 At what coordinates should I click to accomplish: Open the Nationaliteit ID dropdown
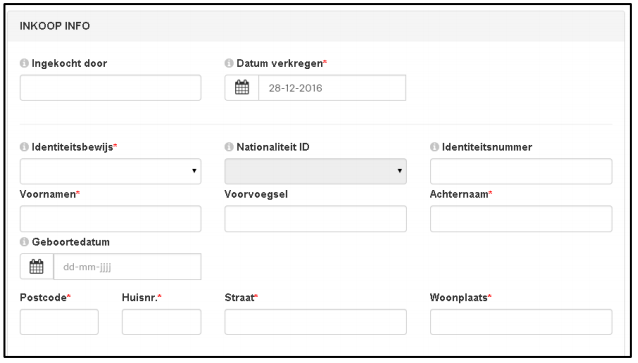315,171
